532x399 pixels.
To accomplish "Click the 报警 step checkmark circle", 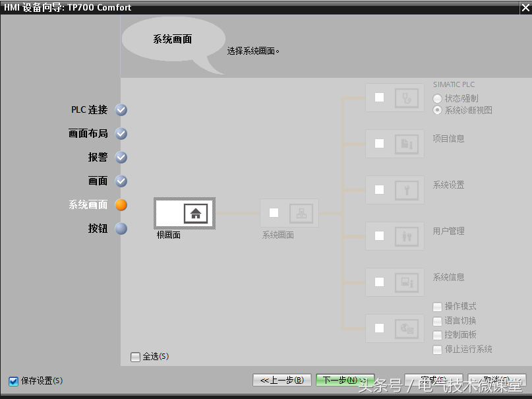I will tap(121, 158).
